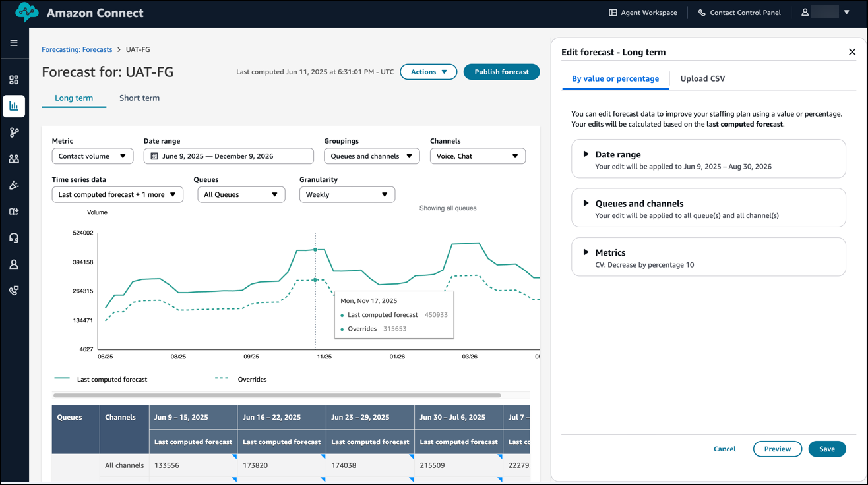Viewport: 868px width, 485px height.
Task: Click the dashboard grid icon in sidebar
Action: [14, 80]
